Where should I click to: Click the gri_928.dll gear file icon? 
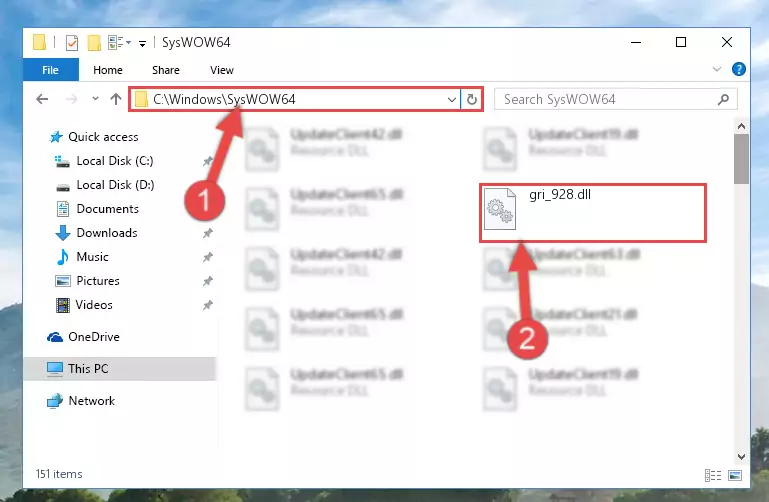pyautogui.click(x=499, y=209)
